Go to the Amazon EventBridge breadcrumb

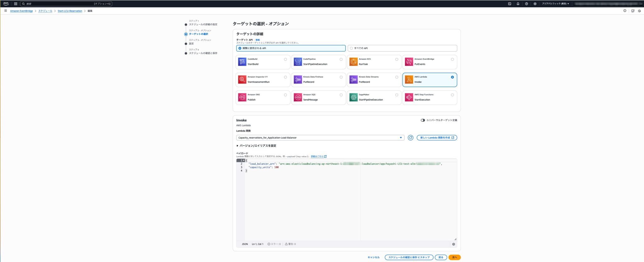pyautogui.click(x=21, y=11)
